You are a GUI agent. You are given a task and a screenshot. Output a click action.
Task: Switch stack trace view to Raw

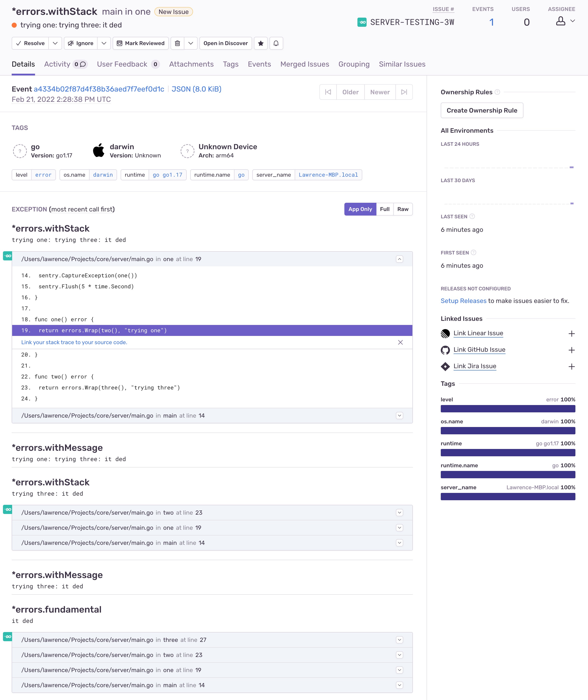tap(403, 209)
